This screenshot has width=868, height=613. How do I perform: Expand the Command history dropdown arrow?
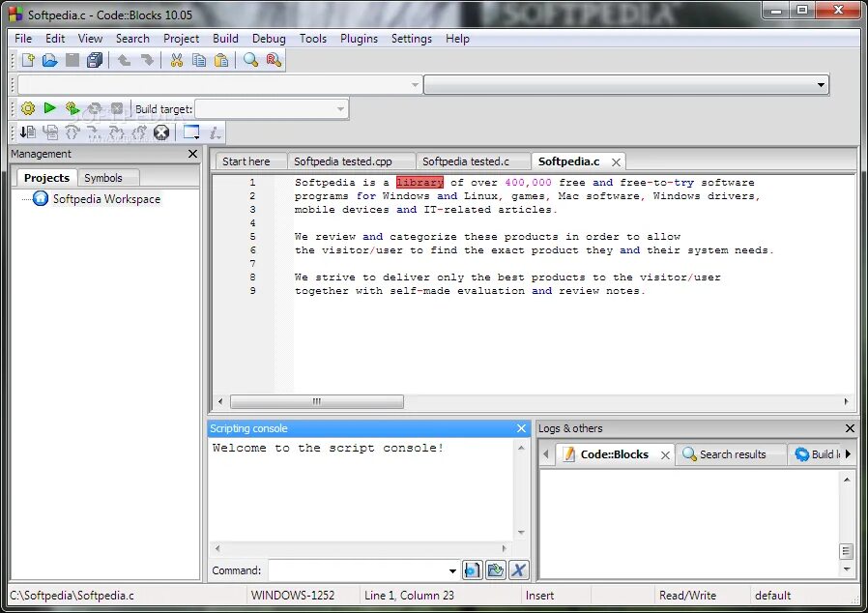[x=452, y=570]
